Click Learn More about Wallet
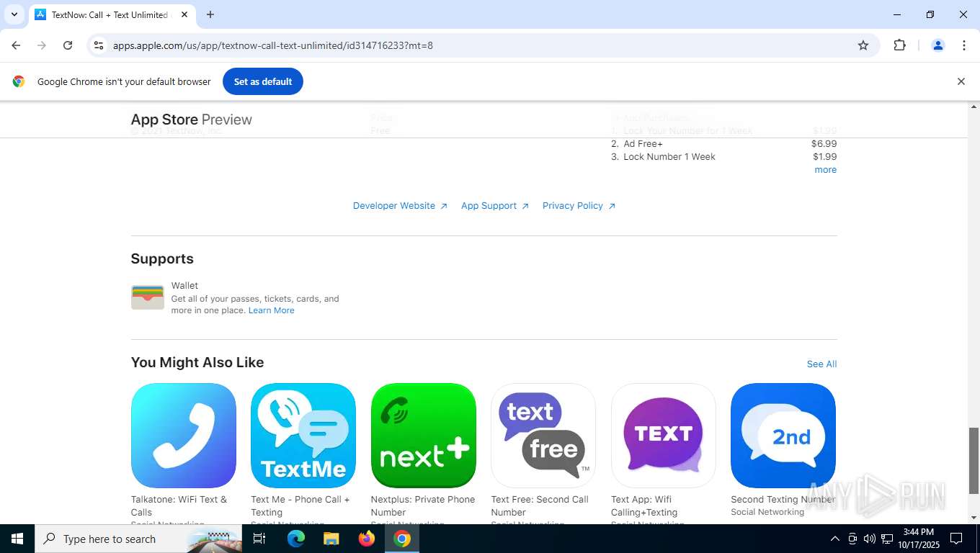The image size is (980, 553). (x=271, y=310)
